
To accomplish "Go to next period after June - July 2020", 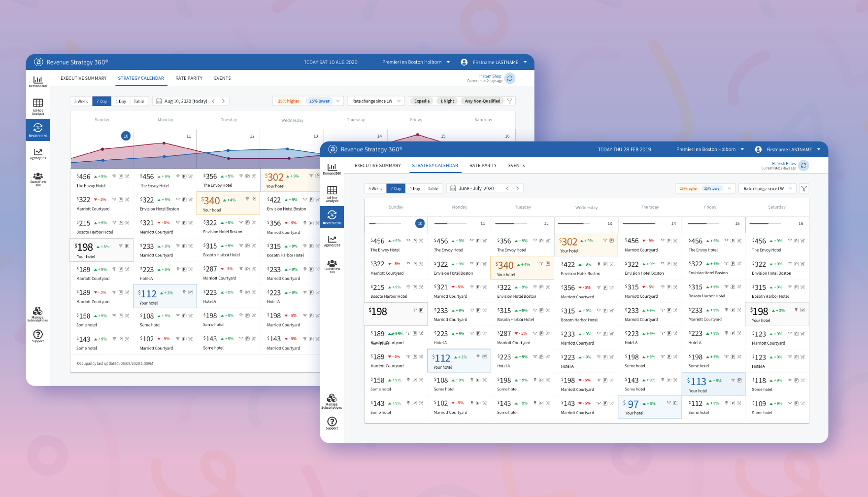I will click(x=517, y=188).
